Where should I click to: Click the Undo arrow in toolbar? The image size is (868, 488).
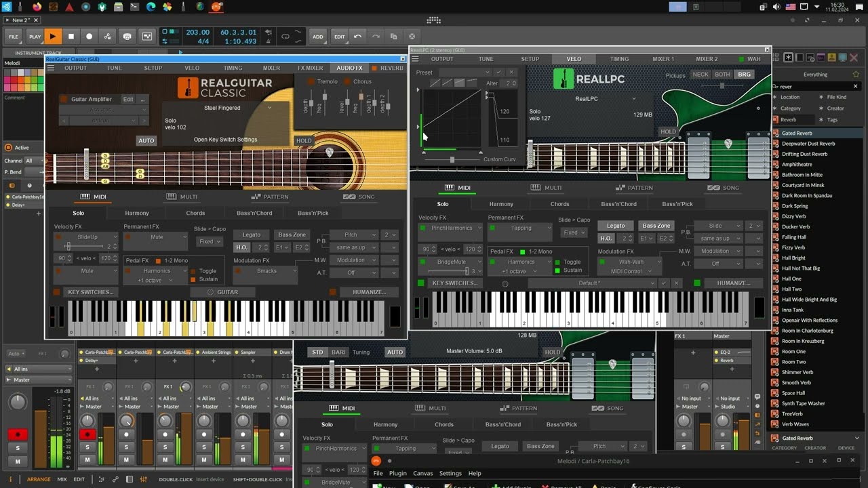(x=357, y=37)
